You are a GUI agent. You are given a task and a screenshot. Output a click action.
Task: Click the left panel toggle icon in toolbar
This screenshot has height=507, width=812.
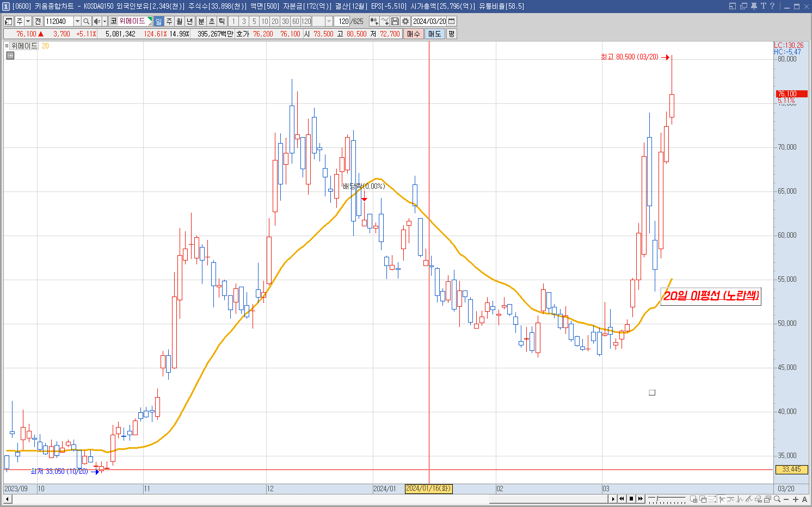9,21
